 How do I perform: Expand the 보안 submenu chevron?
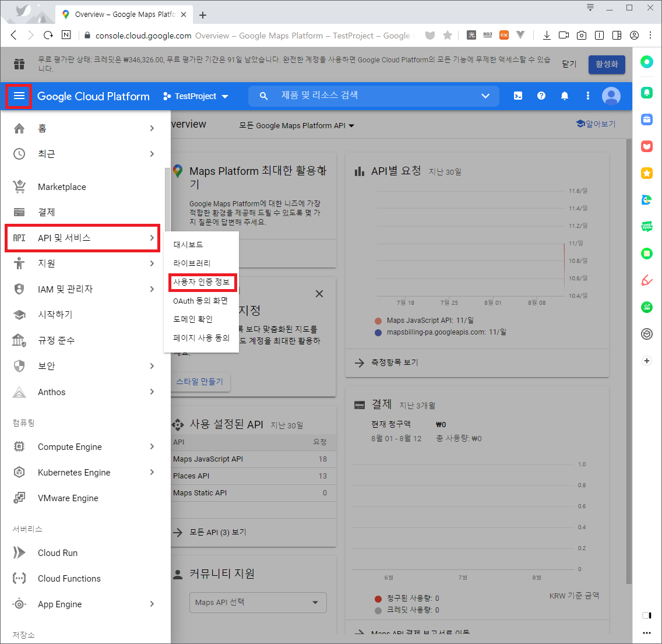tap(152, 366)
